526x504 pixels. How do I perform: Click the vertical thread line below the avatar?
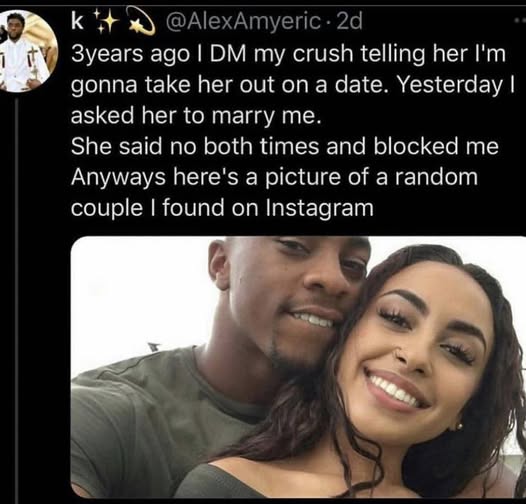point(16,299)
